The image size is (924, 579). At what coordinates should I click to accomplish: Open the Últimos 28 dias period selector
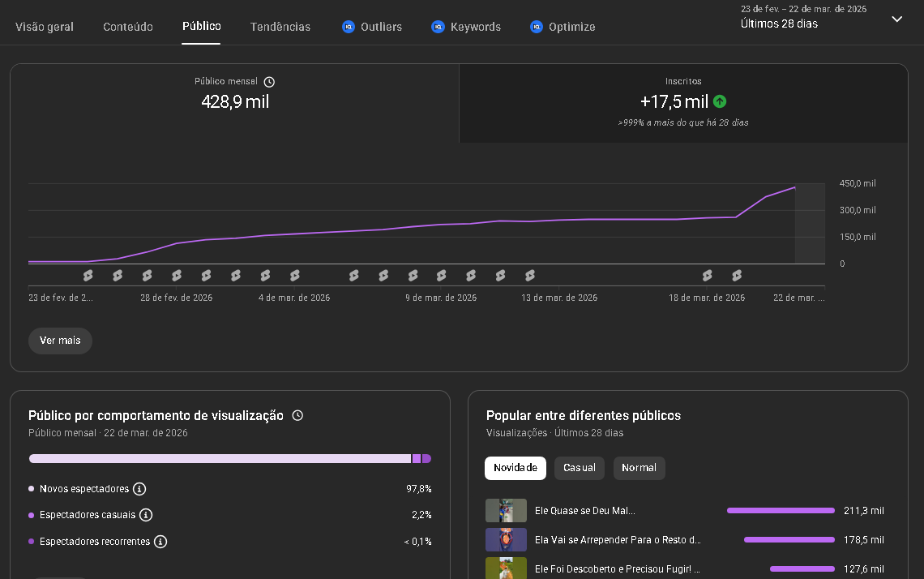point(779,24)
